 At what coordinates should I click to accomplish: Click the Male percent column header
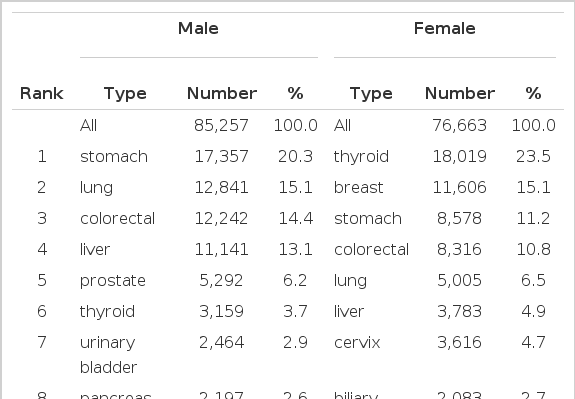pos(295,93)
